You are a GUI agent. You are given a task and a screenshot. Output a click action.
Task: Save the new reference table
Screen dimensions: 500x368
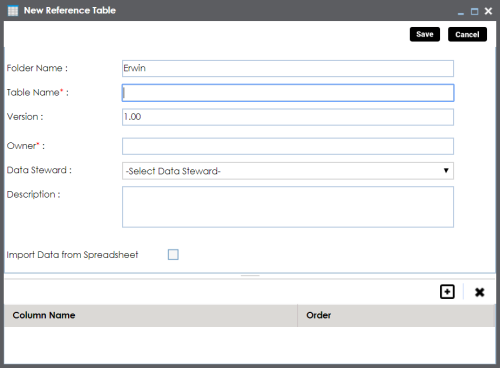pyautogui.click(x=425, y=34)
